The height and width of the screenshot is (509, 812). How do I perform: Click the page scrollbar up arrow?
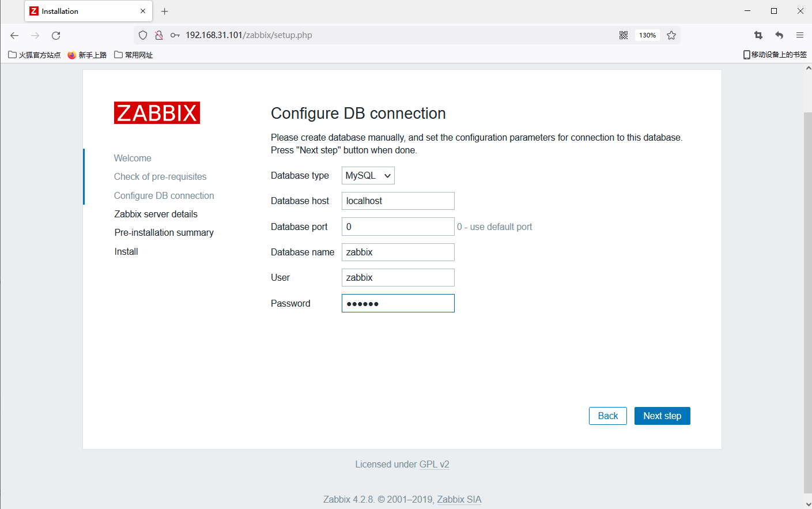808,67
